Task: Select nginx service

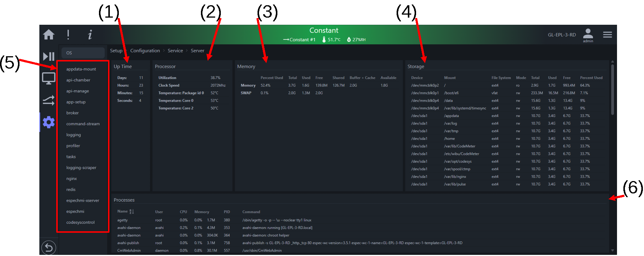Action: (72, 178)
